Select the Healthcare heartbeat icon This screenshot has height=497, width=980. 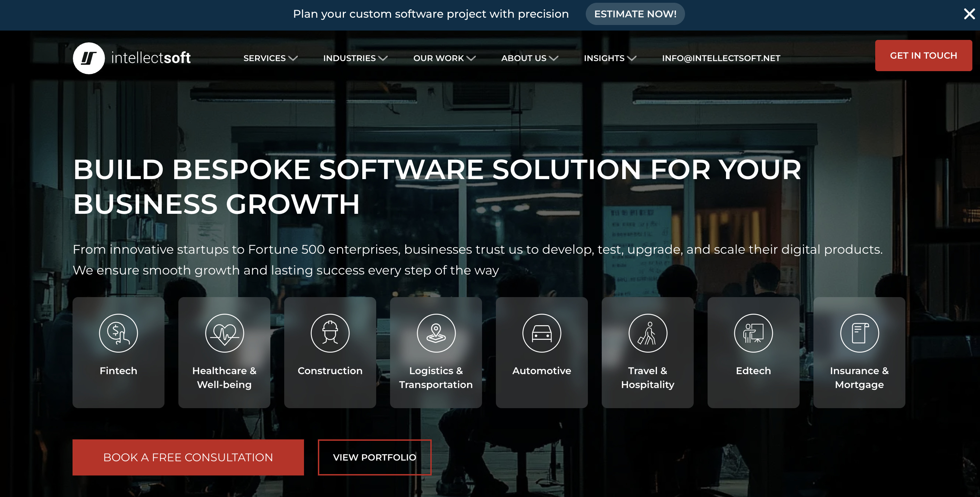point(225,333)
